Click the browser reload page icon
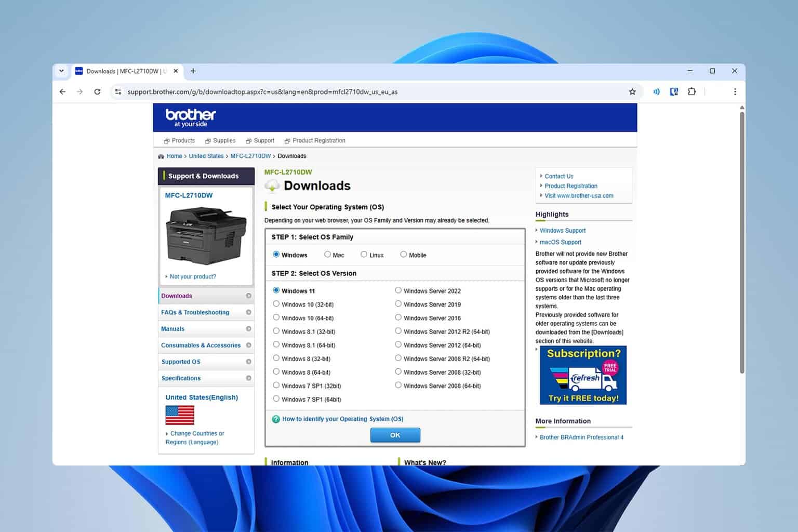The width and height of the screenshot is (798, 532). [x=97, y=92]
